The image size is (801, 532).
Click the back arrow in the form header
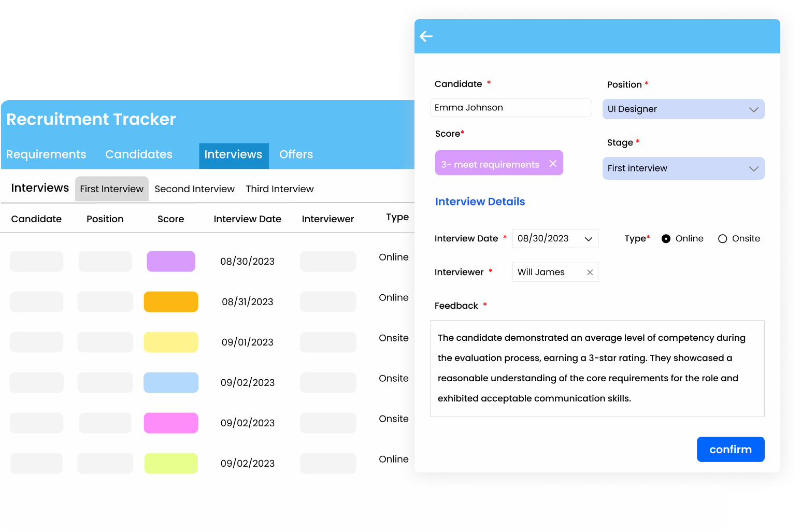click(426, 36)
